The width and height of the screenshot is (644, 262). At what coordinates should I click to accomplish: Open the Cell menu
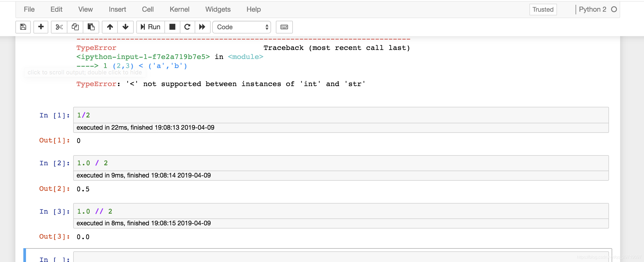click(148, 9)
